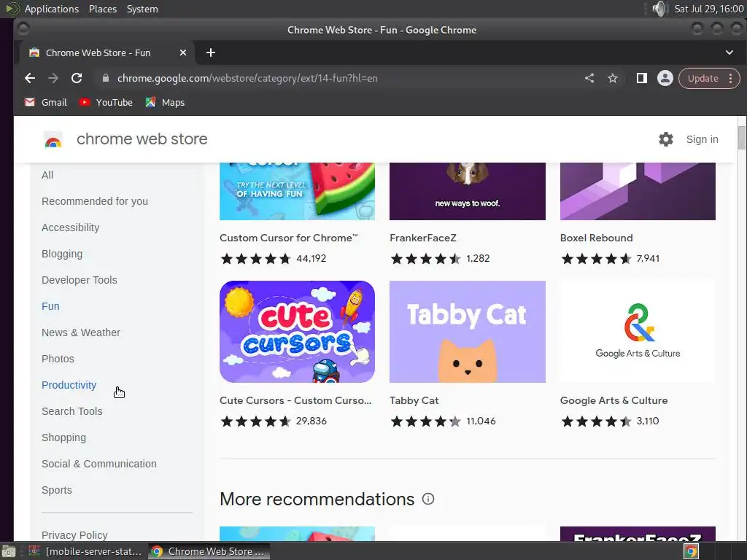This screenshot has width=747, height=560.
Task: Open the Shopping category
Action: tap(64, 437)
